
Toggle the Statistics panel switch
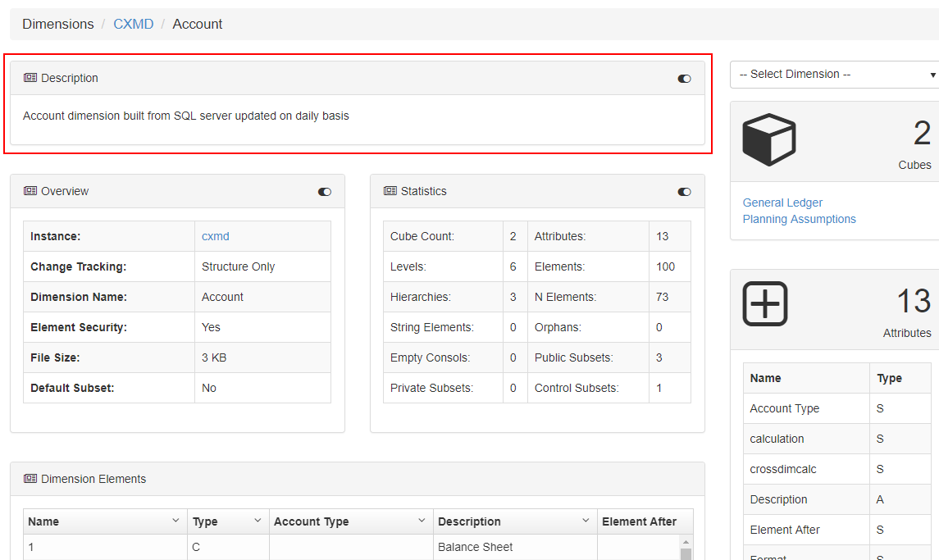point(684,192)
